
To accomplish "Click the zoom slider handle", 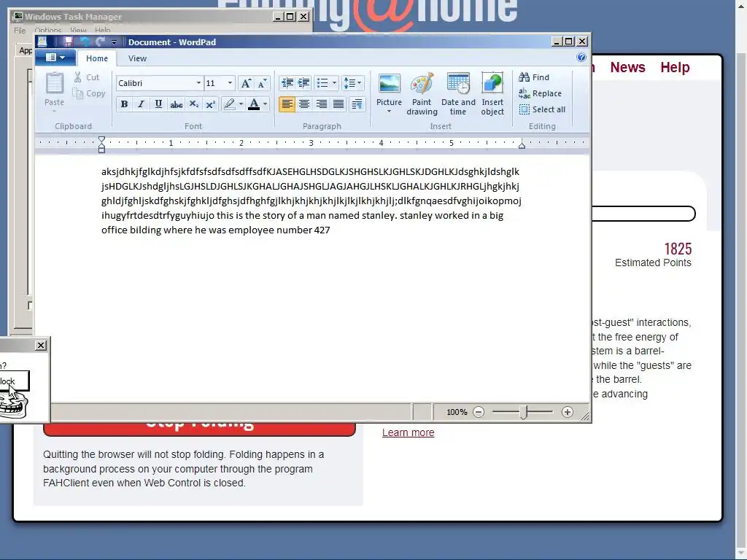I will coord(523,413).
